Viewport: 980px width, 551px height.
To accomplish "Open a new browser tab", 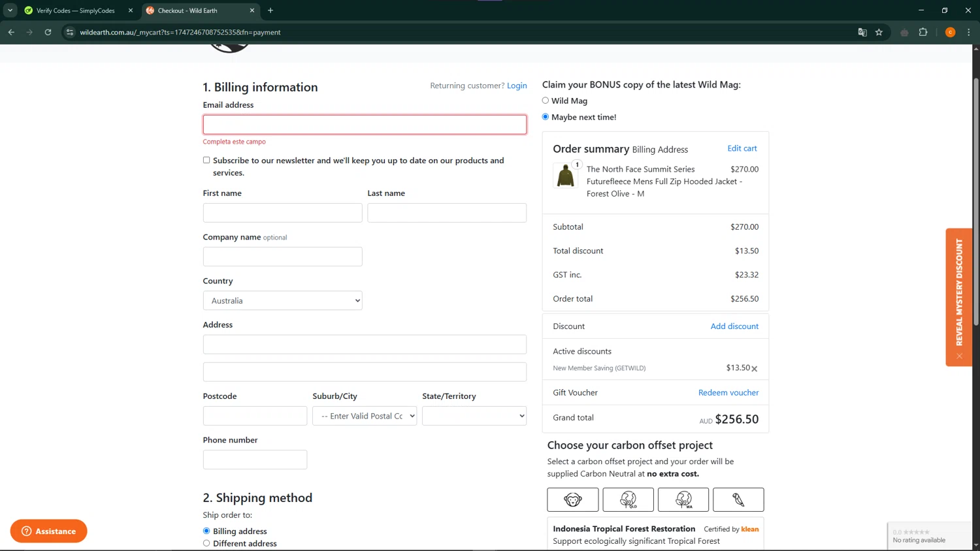I will coord(270,10).
